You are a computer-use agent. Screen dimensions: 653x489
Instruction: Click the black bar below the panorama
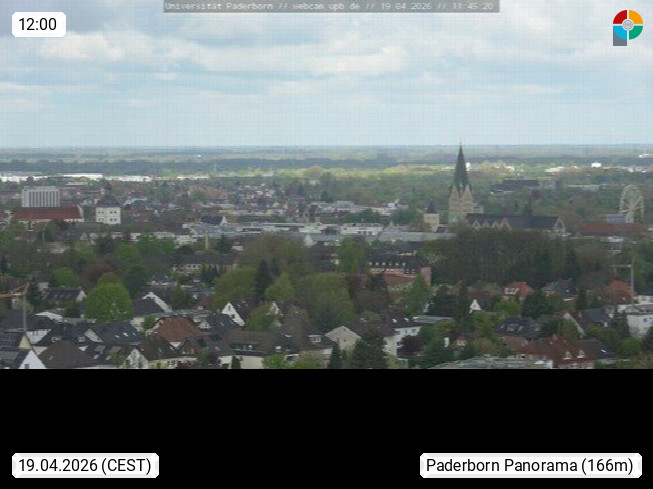coord(326,410)
